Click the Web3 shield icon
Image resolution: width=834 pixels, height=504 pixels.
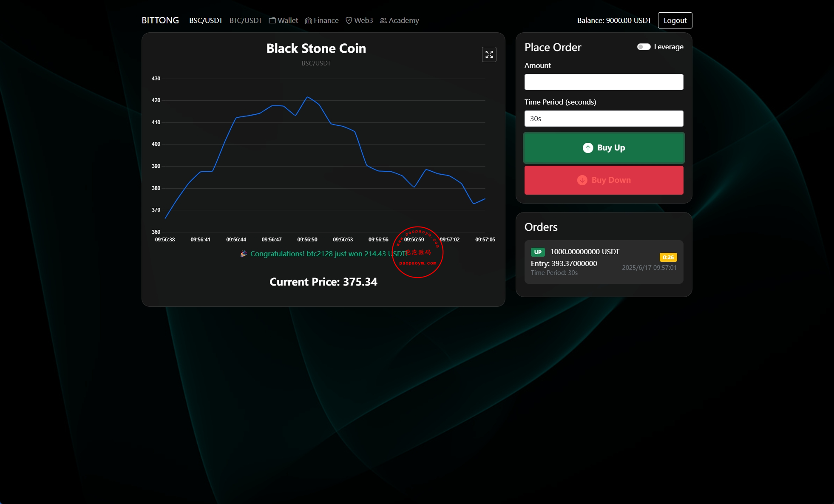click(349, 20)
